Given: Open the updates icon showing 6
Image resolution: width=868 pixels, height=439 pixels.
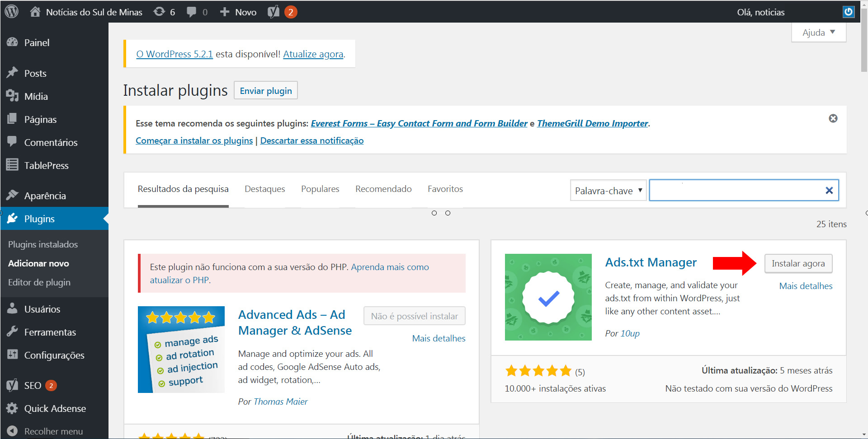Looking at the screenshot, I should 164,12.
